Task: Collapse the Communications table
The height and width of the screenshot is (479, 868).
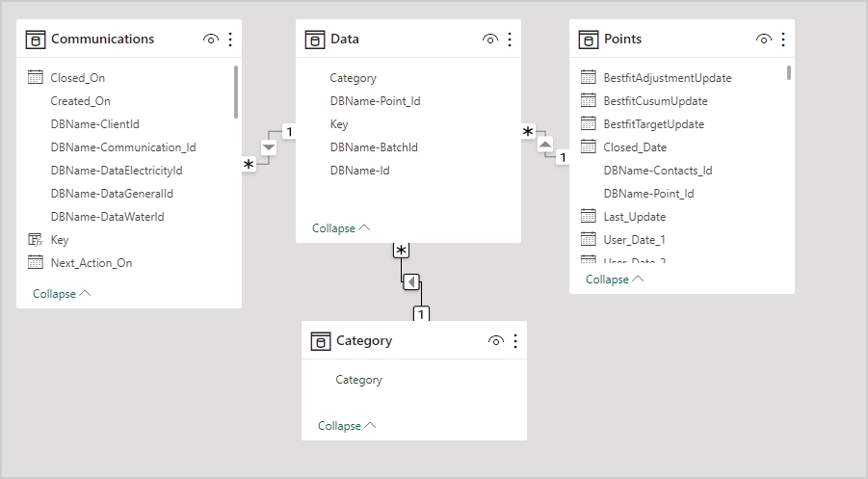Action: (62, 294)
